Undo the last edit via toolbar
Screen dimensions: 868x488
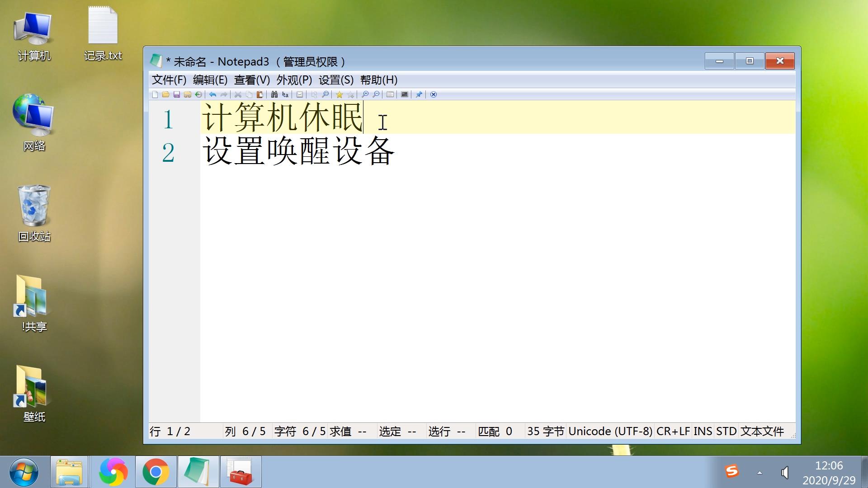pos(212,94)
